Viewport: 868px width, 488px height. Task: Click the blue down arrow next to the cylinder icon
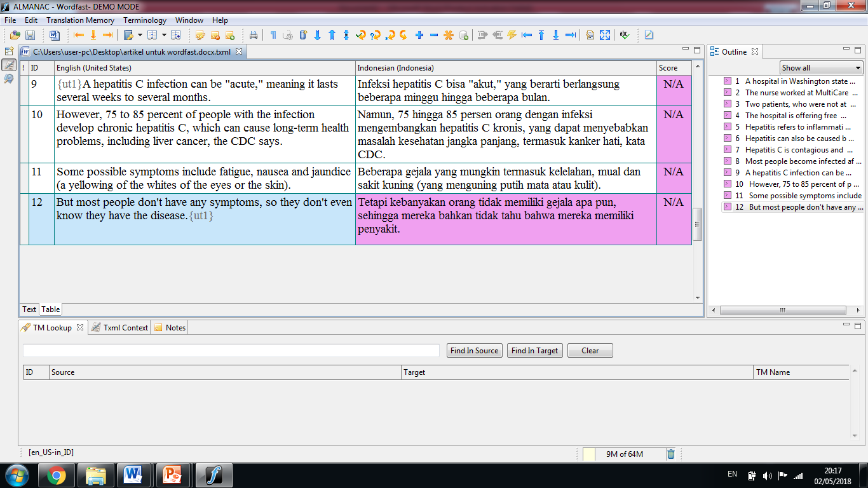(317, 36)
